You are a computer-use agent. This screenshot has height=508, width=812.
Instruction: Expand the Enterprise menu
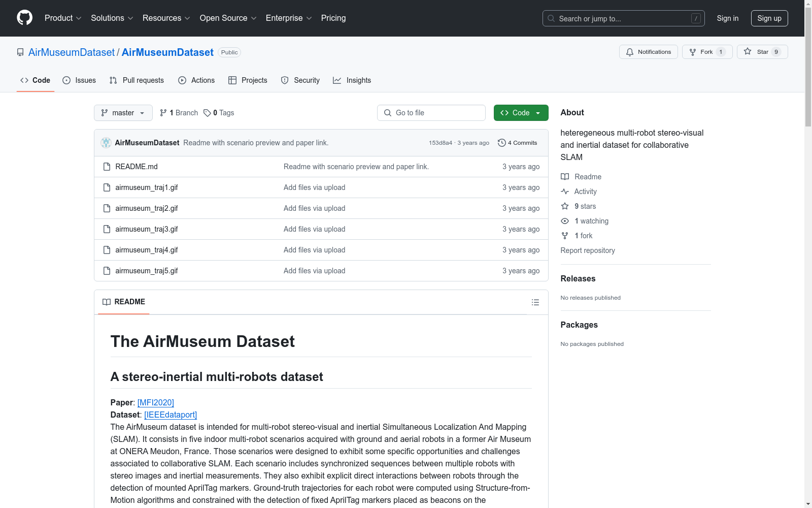pos(289,18)
